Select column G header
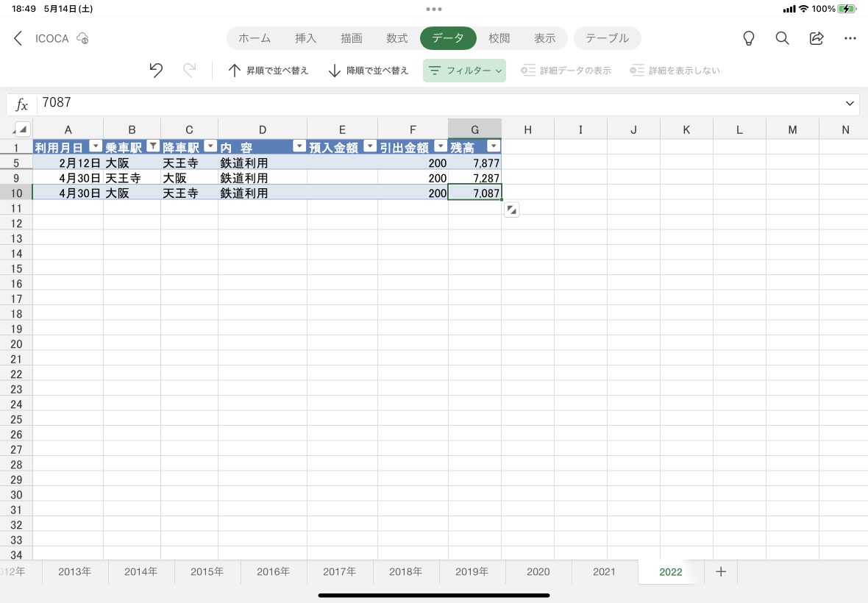 tap(475, 129)
